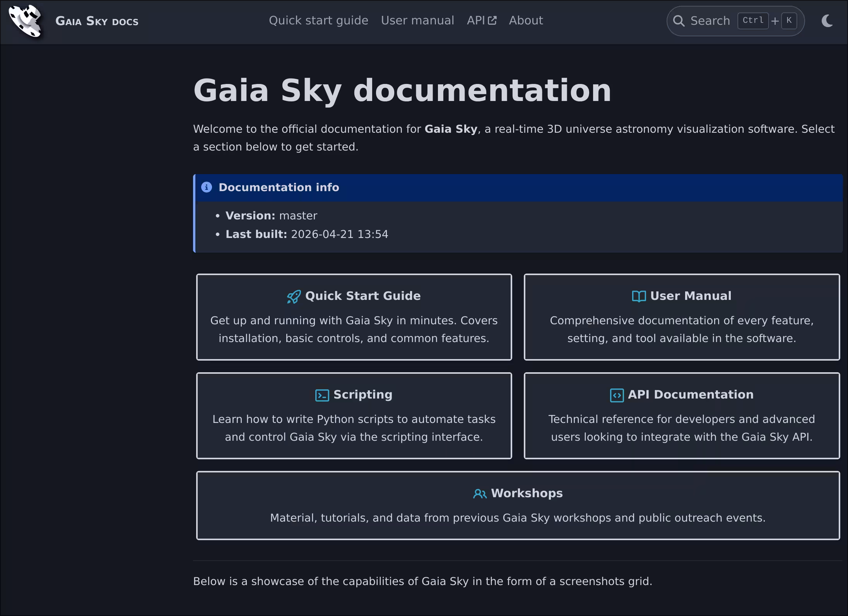Click the Documentation info heading

[x=279, y=187]
